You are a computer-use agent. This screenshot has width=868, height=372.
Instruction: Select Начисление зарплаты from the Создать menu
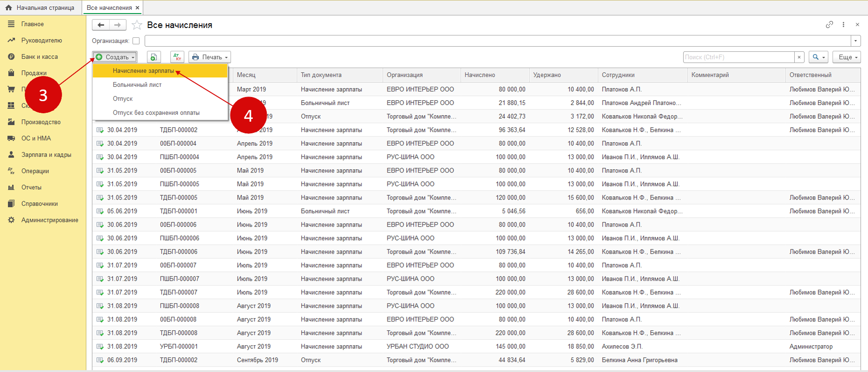click(x=160, y=71)
